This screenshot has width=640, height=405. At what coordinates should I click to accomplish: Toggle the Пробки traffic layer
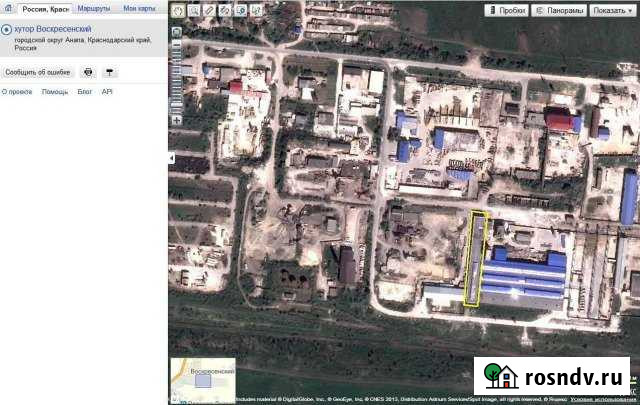507,10
